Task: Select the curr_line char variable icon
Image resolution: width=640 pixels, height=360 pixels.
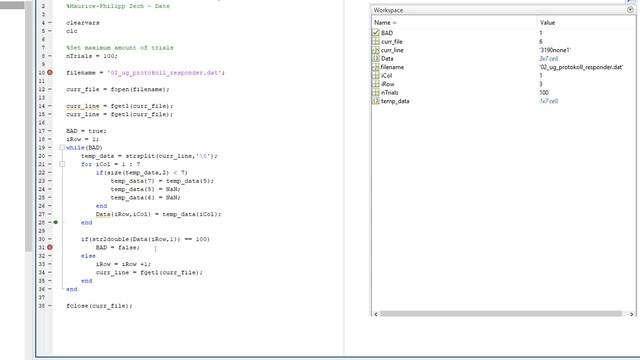Action: point(376,50)
